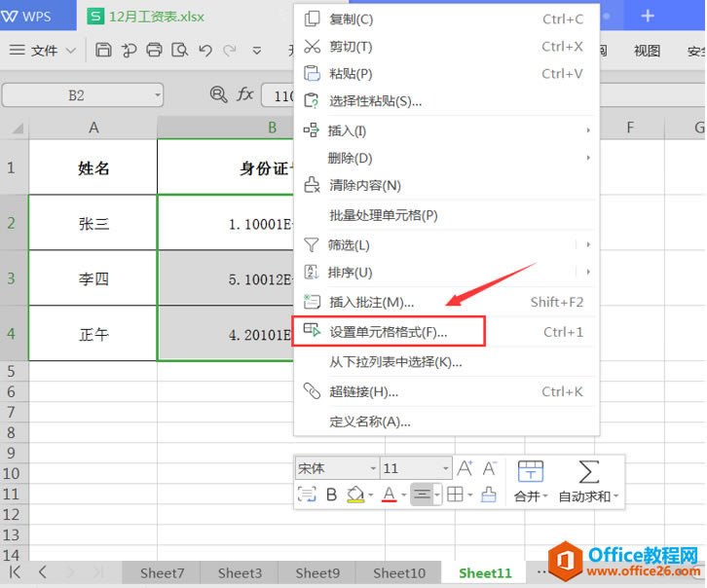The width and height of the screenshot is (707, 588).
Task: Click the fx insert function icon
Action: (244, 94)
